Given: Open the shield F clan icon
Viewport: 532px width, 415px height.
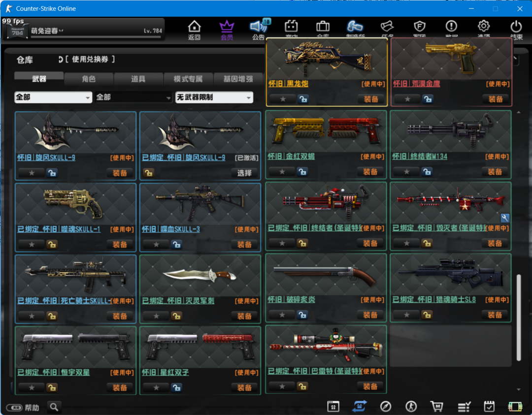Looking at the screenshot, I should pos(420,27).
